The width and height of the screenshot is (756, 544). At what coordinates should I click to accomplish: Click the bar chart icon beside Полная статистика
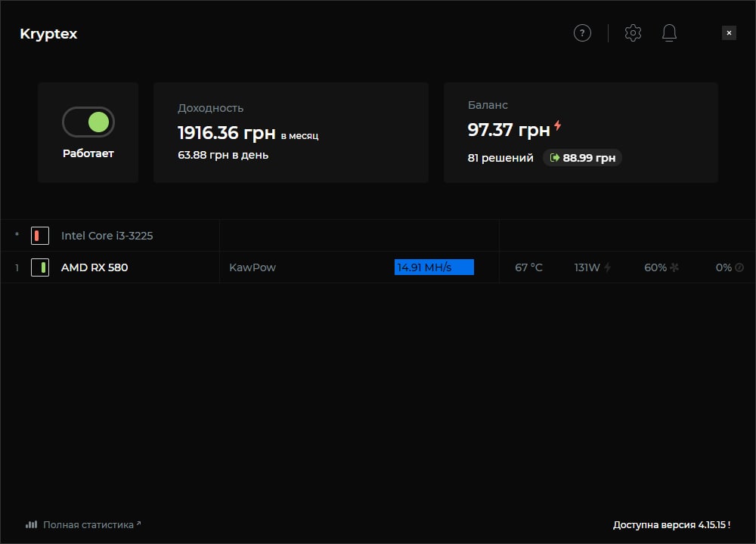(x=31, y=524)
